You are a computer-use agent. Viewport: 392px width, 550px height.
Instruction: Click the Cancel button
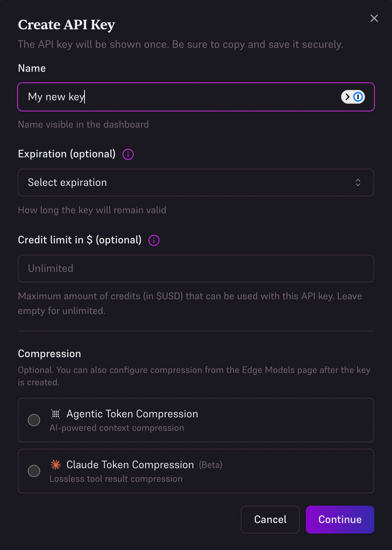[270, 520]
